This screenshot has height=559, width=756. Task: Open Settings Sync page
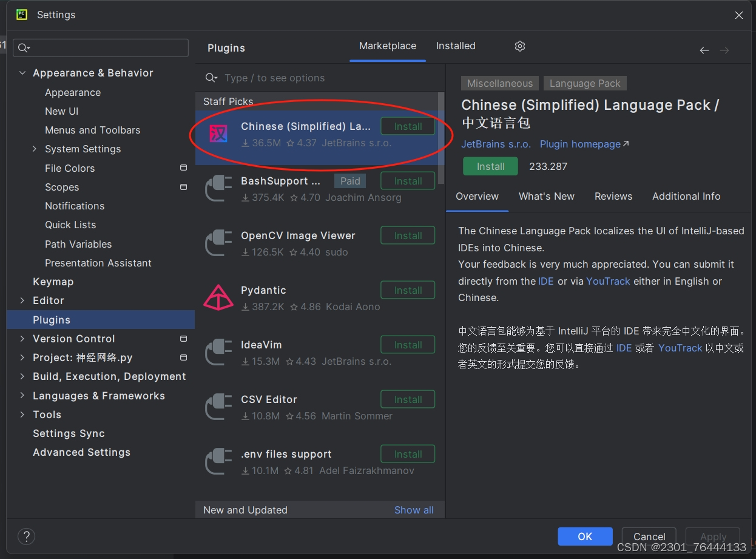tap(69, 433)
